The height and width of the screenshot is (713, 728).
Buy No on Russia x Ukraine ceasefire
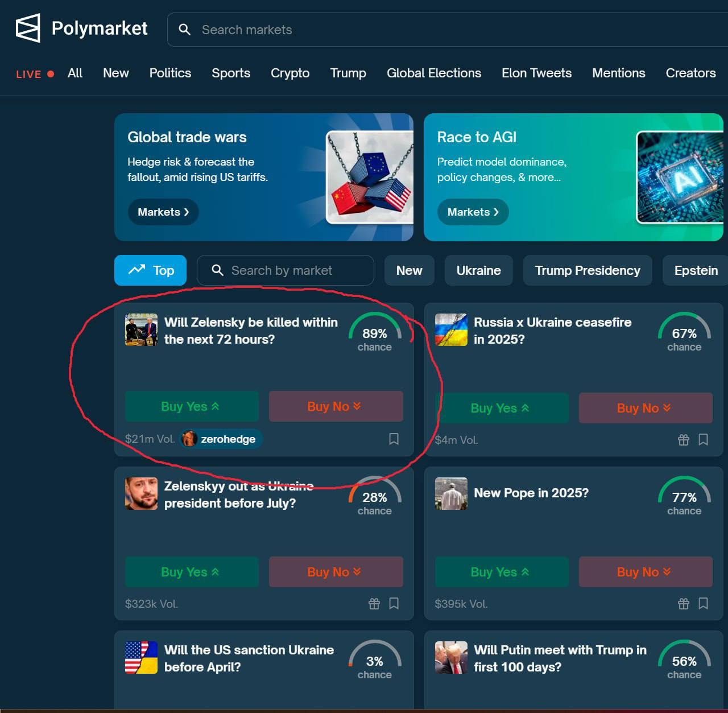coord(646,408)
